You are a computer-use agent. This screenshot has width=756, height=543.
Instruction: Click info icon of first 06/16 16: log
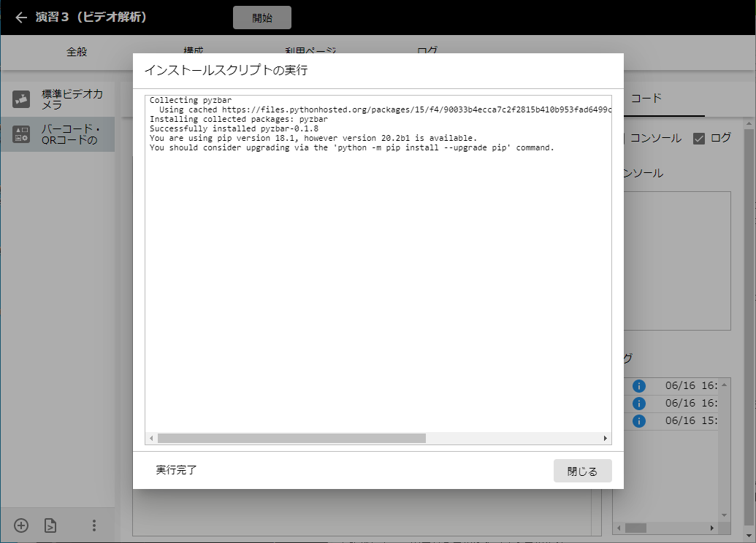[639, 386]
